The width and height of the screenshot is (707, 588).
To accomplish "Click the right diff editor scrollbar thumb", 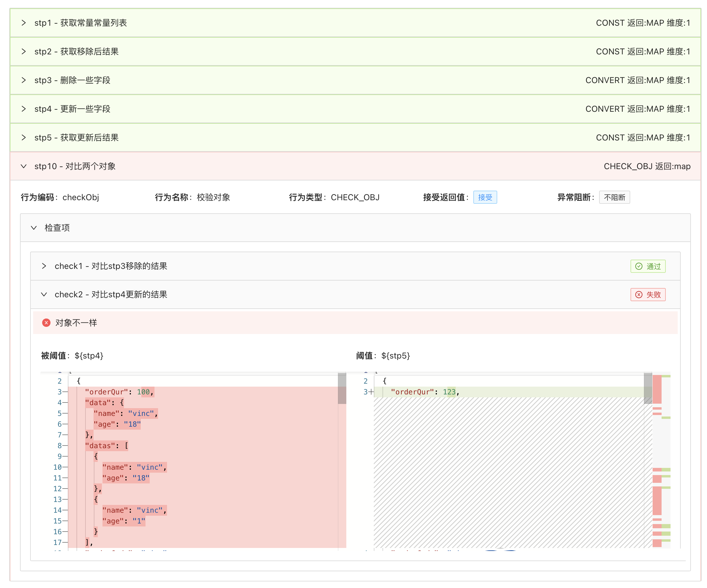I will [x=648, y=388].
